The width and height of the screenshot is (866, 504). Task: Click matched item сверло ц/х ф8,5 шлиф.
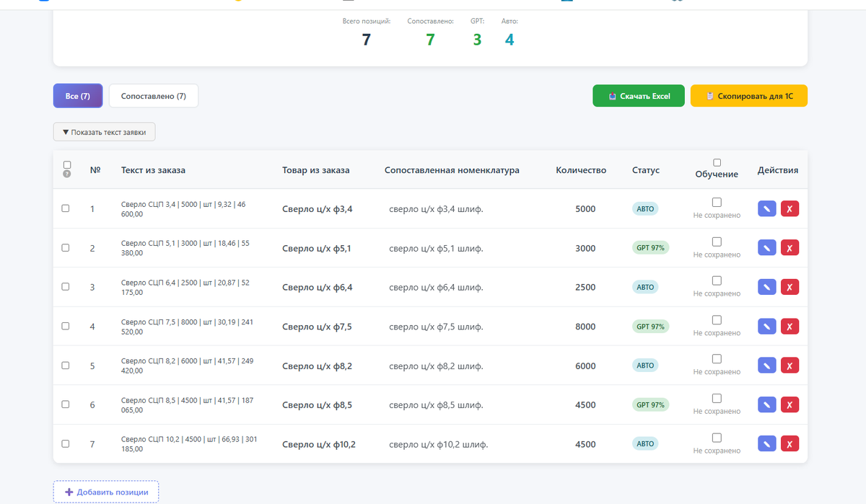[436, 405]
